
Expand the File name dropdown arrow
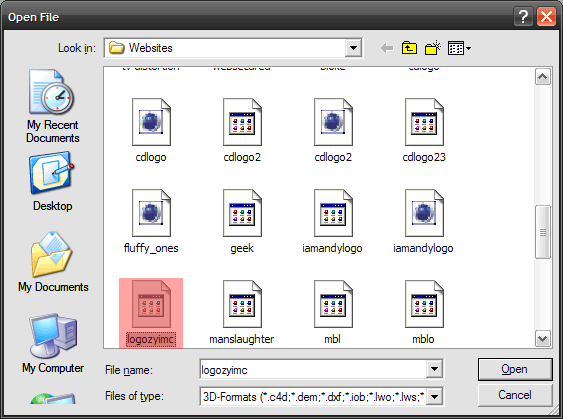[434, 369]
